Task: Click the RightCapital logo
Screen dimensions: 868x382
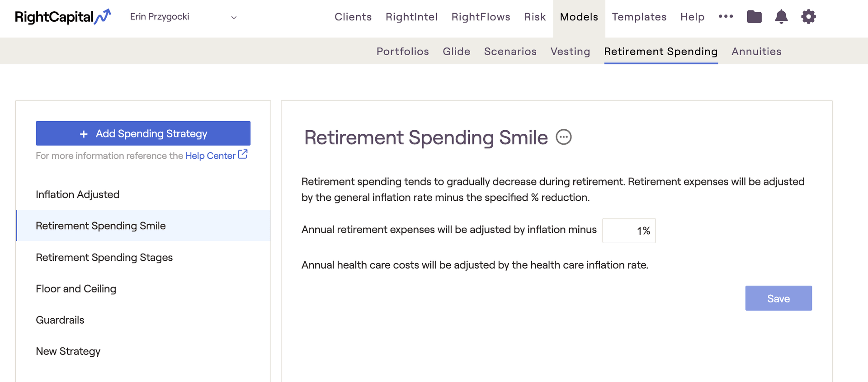Action: point(63,17)
